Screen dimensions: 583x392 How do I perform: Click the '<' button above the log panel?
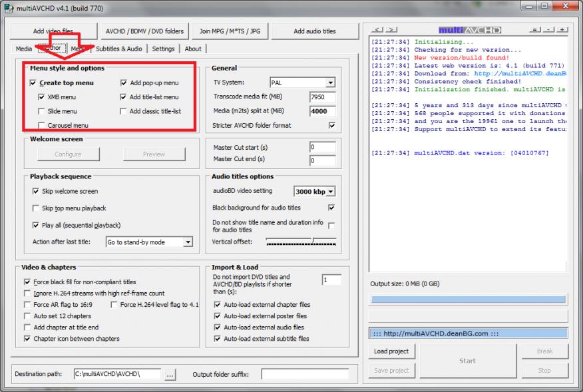(x=377, y=30)
